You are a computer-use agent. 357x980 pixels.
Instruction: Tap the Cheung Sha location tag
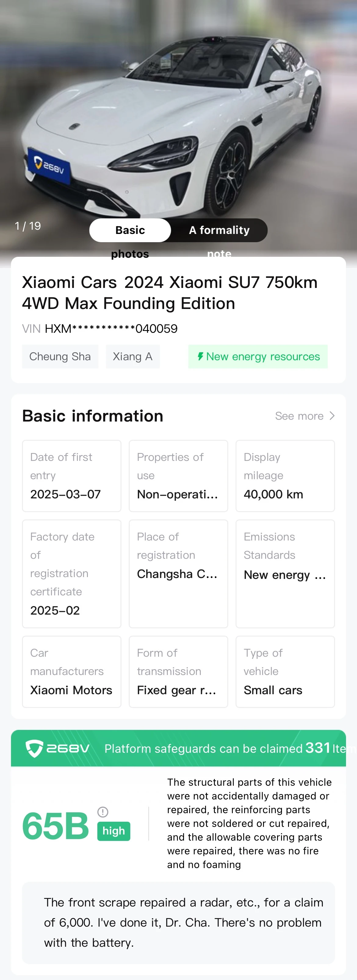coord(60,357)
